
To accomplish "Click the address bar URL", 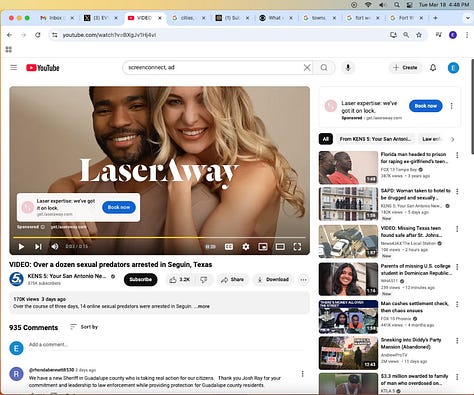I will pos(109,35).
